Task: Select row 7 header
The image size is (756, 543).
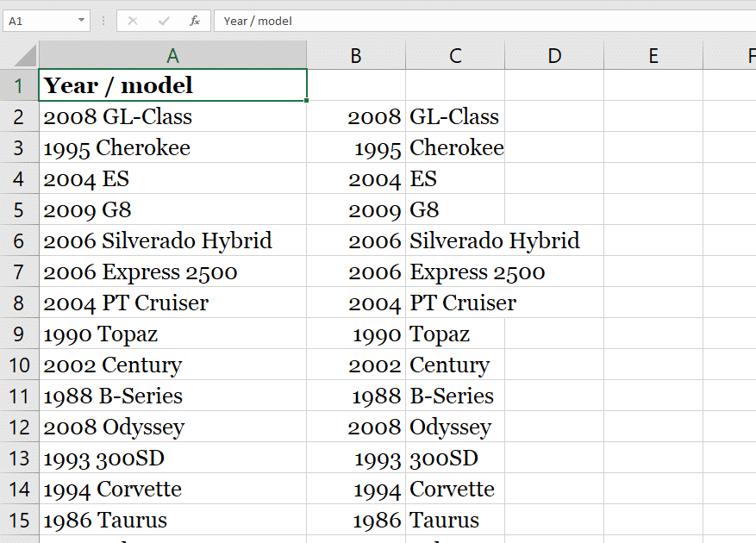Action: (19, 271)
